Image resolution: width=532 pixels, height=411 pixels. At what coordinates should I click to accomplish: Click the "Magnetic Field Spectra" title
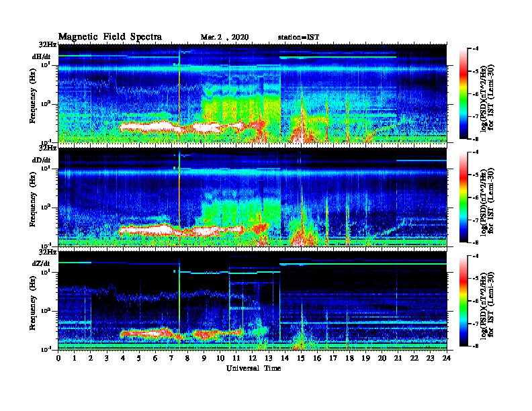pyautogui.click(x=110, y=37)
